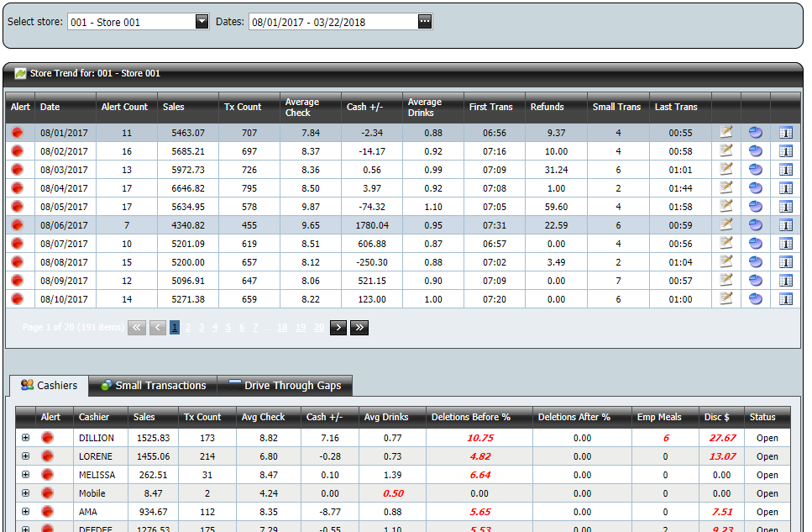This screenshot has width=812, height=532.
Task: Open the pie chart for 08/10/2017
Action: click(756, 298)
